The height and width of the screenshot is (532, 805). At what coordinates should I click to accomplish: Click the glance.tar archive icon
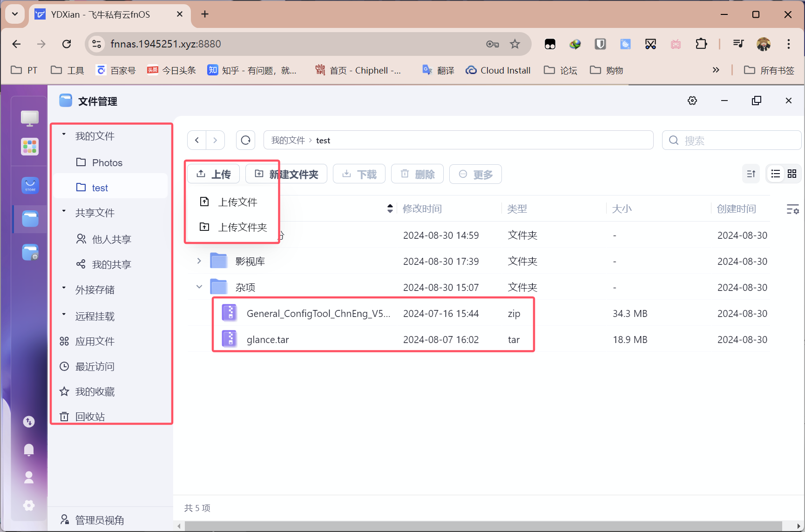(230, 339)
